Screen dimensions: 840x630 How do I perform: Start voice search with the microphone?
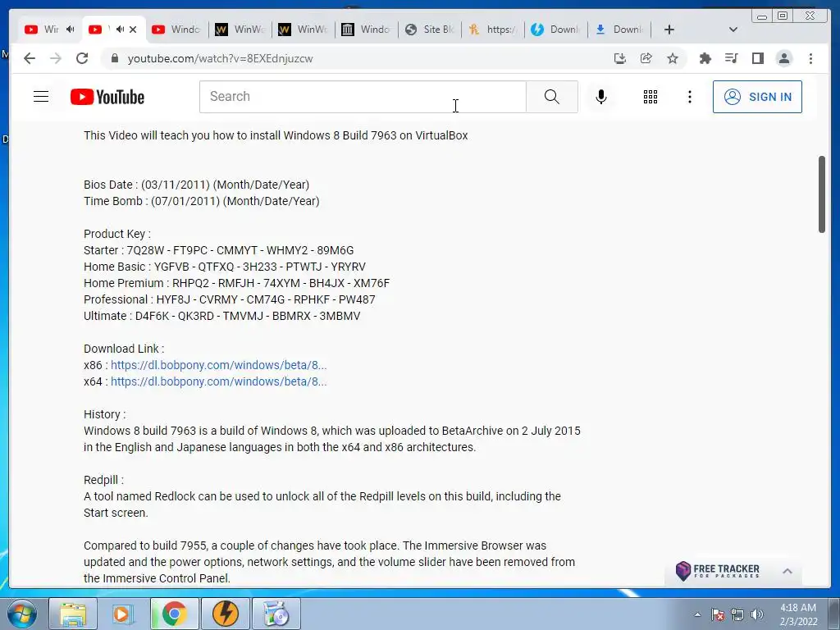[601, 97]
